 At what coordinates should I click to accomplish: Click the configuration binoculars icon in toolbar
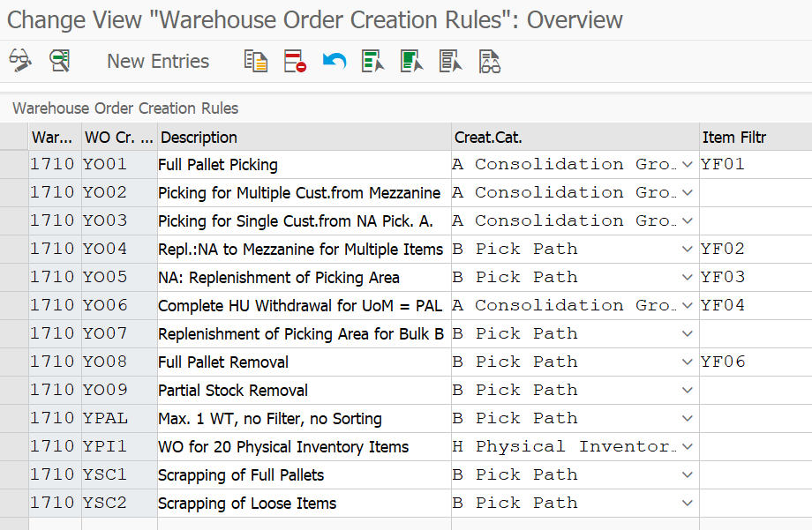click(489, 61)
